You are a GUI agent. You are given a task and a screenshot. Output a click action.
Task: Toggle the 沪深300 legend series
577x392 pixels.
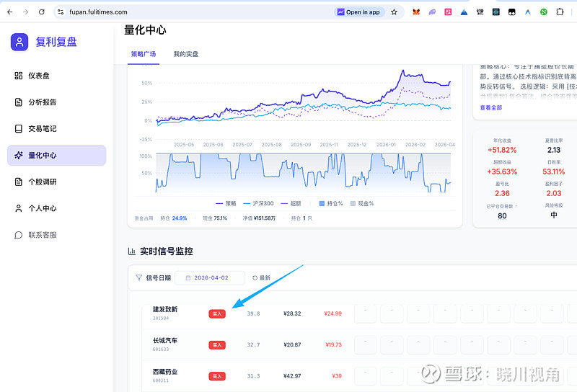pyautogui.click(x=258, y=203)
